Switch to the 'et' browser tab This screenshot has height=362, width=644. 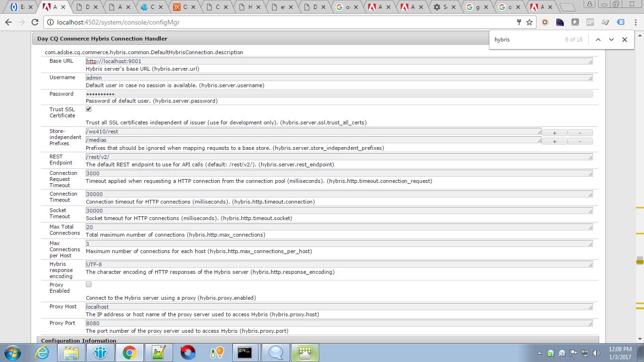(281, 7)
